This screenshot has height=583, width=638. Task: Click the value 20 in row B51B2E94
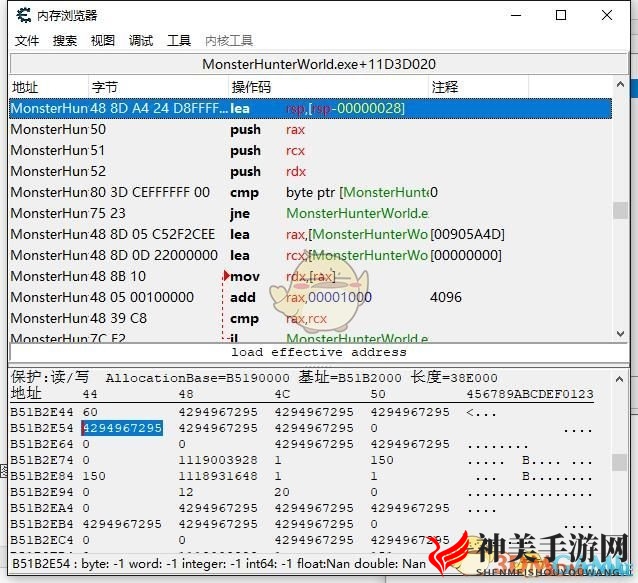282,492
